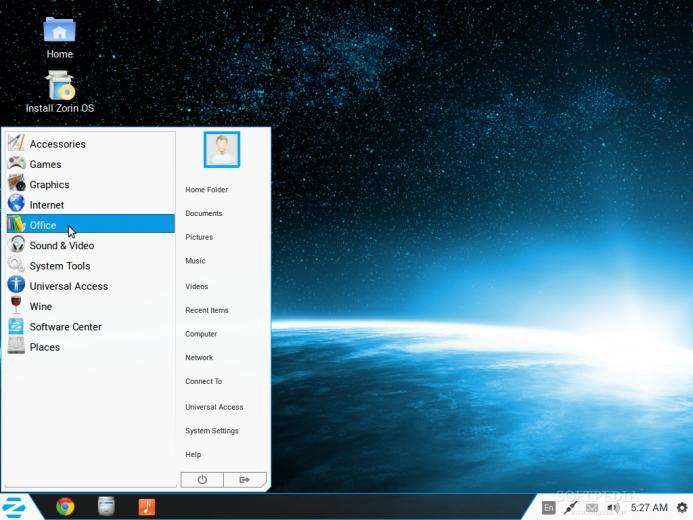The image size is (693, 520).
Task: Click the Games controller icon
Action: point(16,163)
